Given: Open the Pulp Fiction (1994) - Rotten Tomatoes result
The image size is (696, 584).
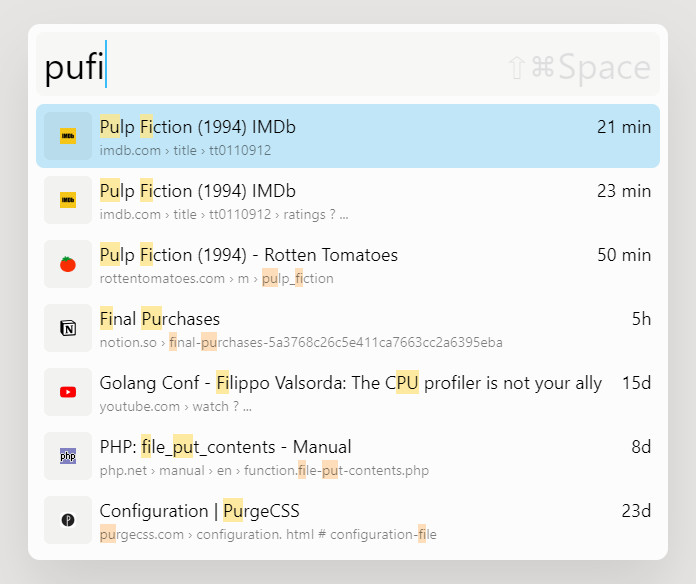Looking at the screenshot, I should tap(348, 264).
